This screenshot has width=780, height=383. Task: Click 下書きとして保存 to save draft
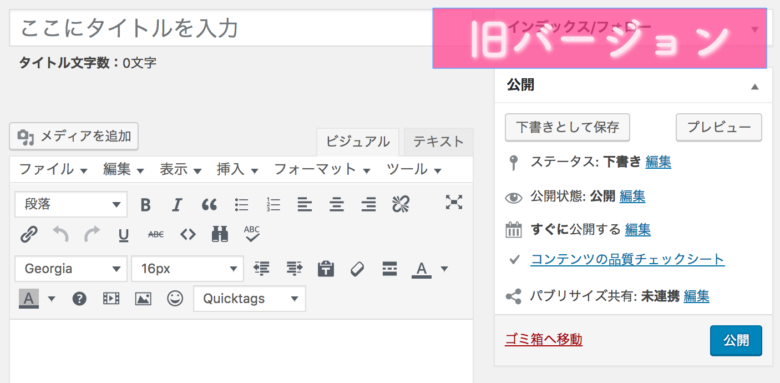click(567, 127)
